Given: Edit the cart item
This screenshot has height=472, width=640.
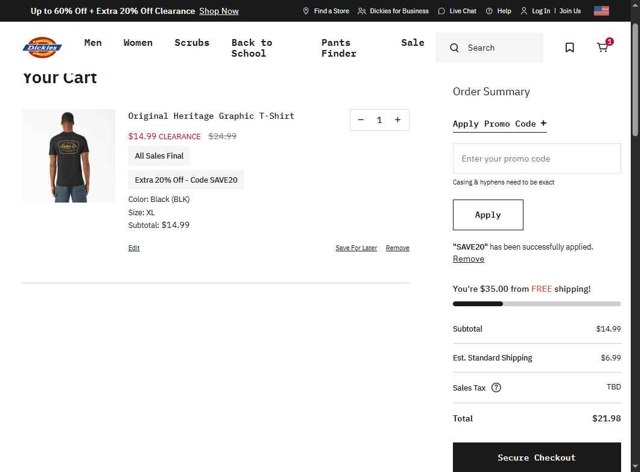Looking at the screenshot, I should pyautogui.click(x=134, y=248).
